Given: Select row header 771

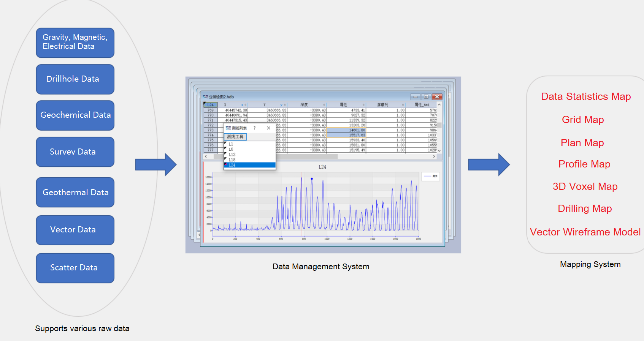Looking at the screenshot, I should coord(211,120).
